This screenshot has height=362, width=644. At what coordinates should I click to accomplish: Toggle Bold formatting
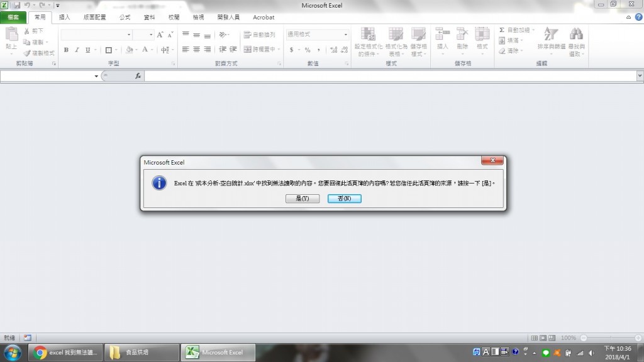(x=65, y=50)
